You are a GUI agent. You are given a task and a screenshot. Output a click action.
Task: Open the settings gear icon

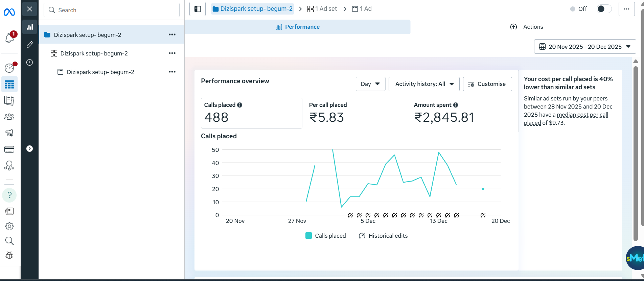pyautogui.click(x=9, y=226)
